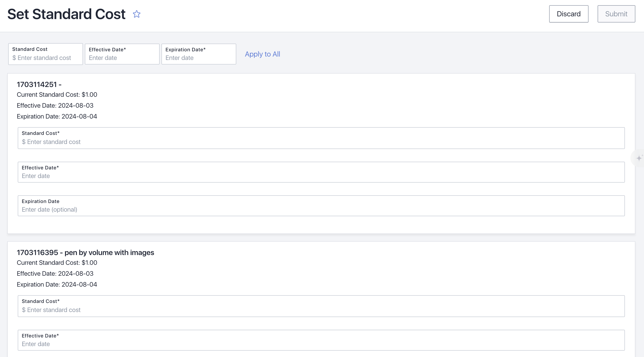644x357 pixels.
Task: Focus Effective Date field for item 1703114251
Action: [x=321, y=172]
